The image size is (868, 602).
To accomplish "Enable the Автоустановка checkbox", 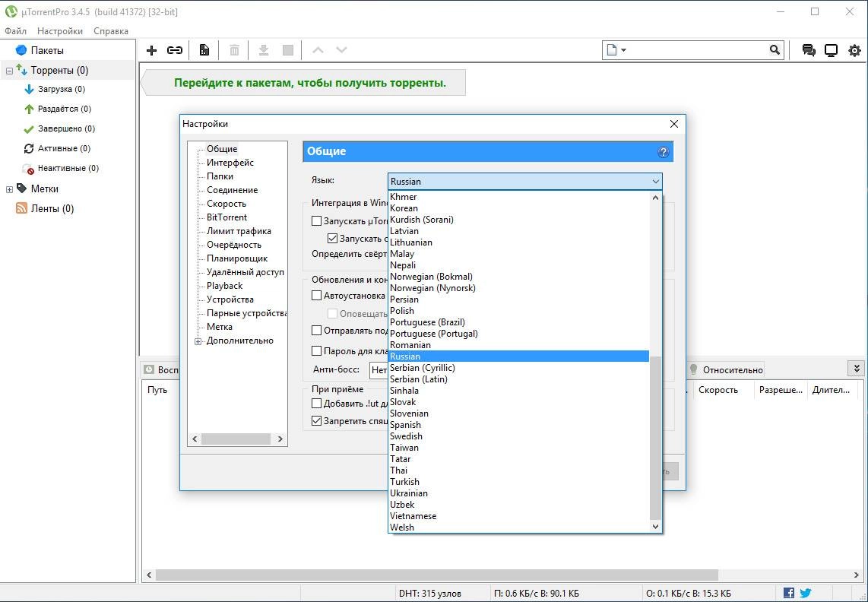I will click(317, 296).
